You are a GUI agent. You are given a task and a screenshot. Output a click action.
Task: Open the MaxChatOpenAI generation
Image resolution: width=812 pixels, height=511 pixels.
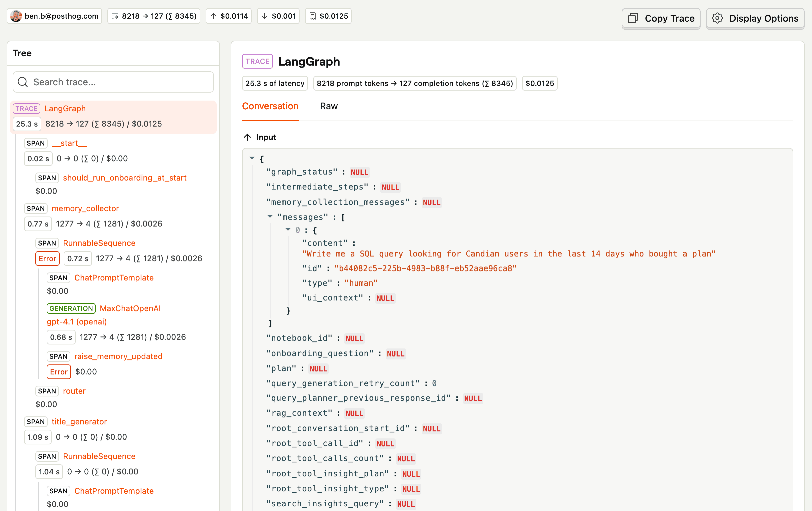click(x=130, y=308)
